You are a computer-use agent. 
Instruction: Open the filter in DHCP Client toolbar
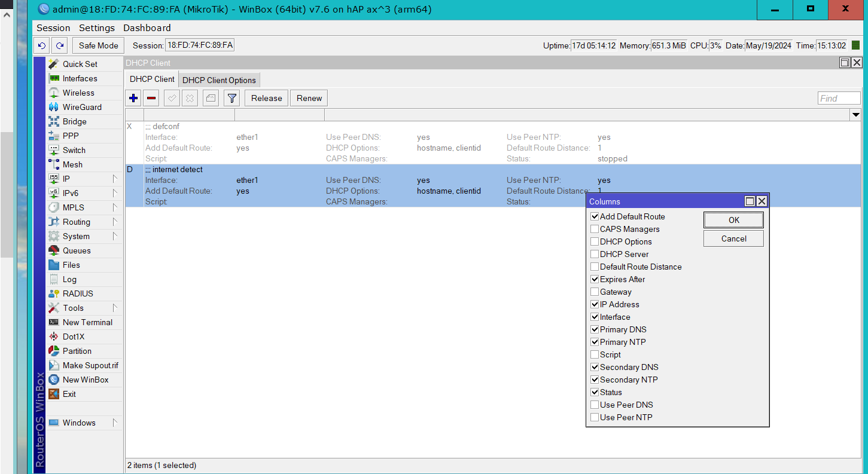pyautogui.click(x=232, y=97)
